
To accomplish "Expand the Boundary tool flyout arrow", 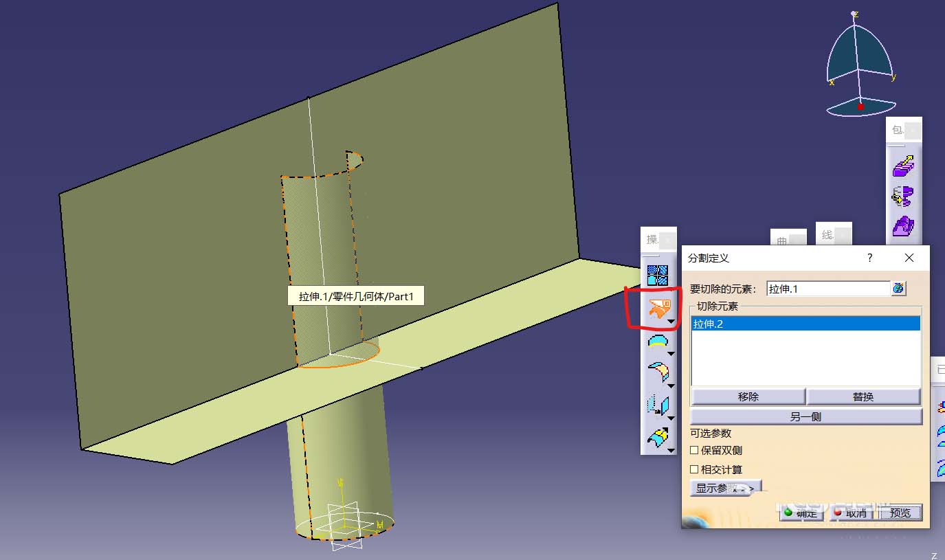I will click(x=671, y=354).
